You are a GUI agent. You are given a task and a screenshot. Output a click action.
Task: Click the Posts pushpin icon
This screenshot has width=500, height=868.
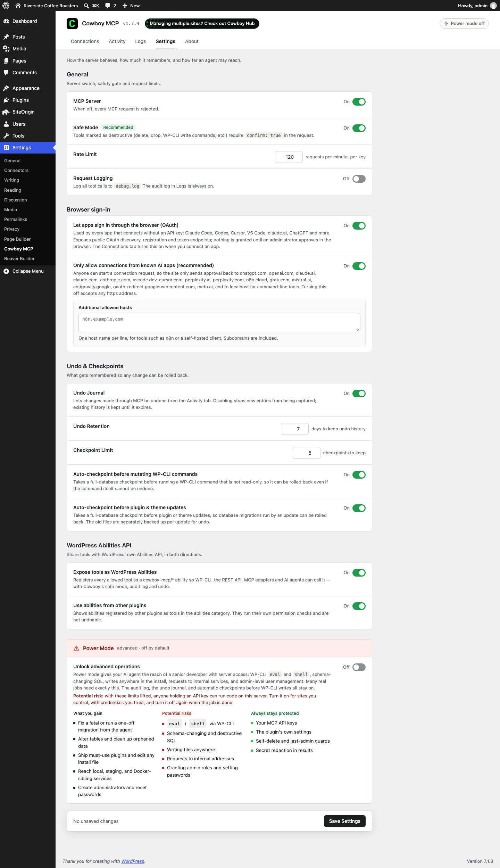point(6,37)
